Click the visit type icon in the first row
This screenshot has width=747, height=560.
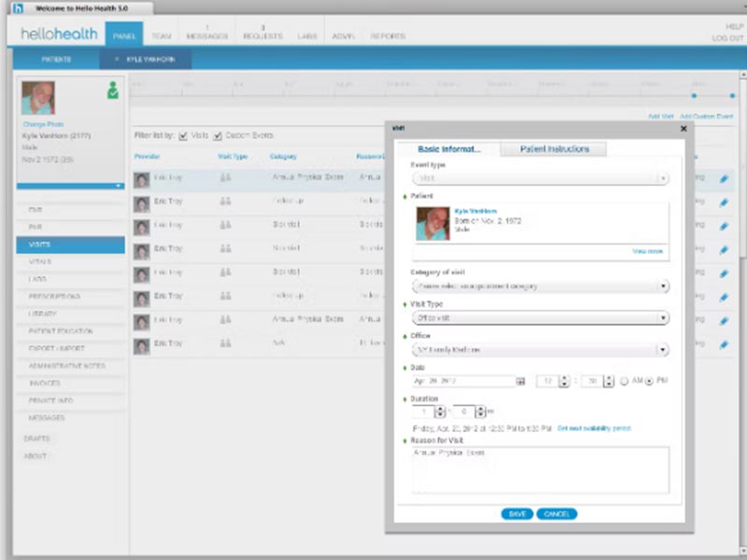[x=225, y=177]
